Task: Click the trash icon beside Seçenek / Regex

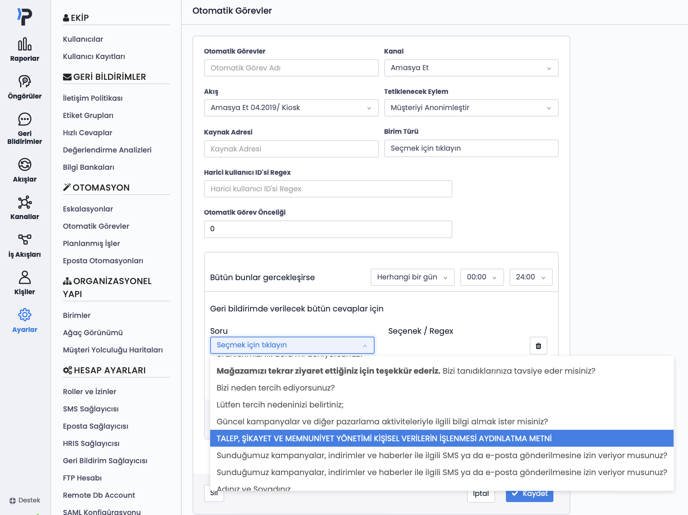Action: click(x=538, y=346)
